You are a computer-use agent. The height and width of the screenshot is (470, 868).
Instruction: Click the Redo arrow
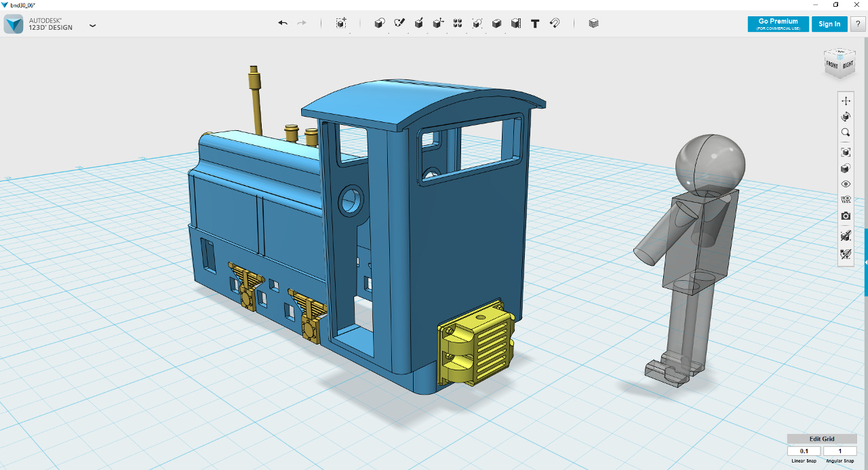click(302, 23)
